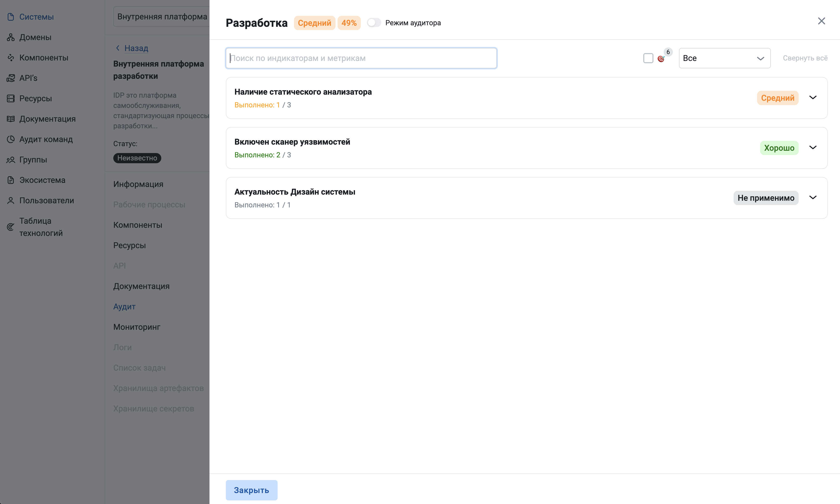Click the Системы sidebar icon

pyautogui.click(x=10, y=17)
